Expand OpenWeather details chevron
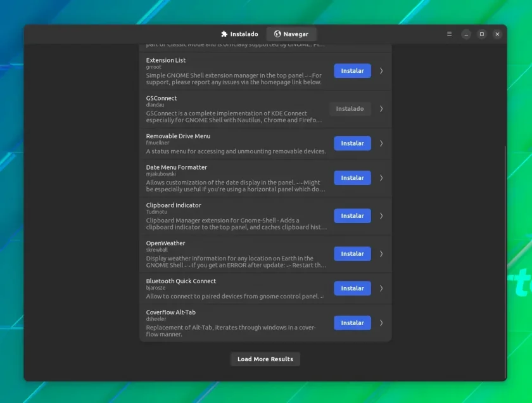Screen dimensions: 532x403 point(381,253)
